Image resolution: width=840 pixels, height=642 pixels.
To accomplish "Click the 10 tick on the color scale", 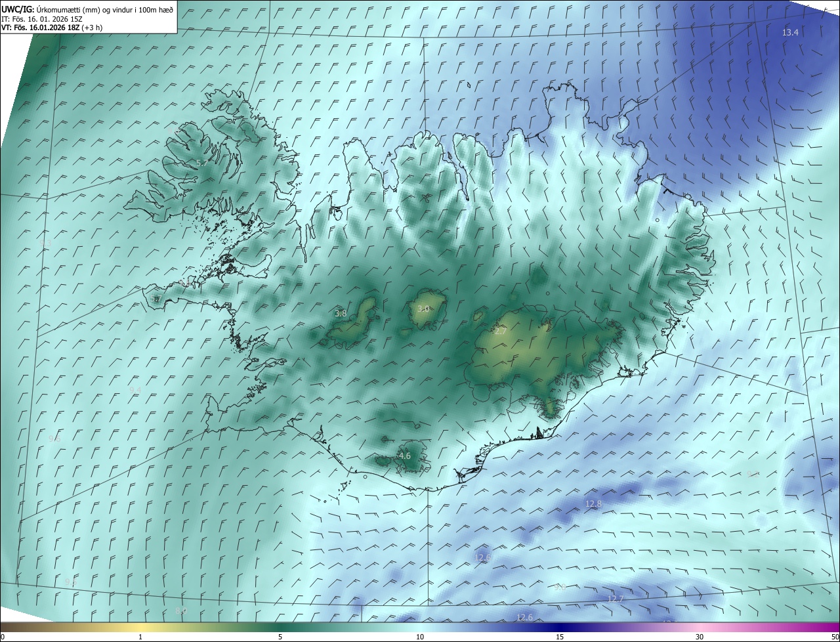I will click(420, 637).
